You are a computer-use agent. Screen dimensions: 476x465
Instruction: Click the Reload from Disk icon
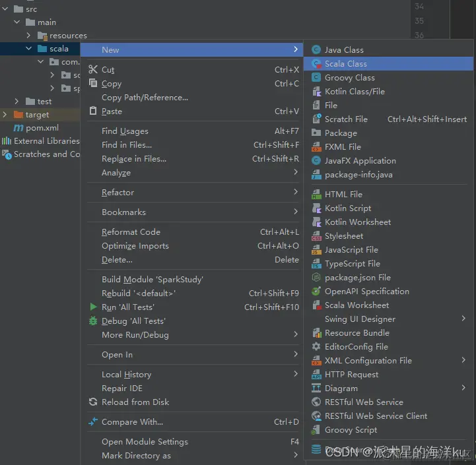(x=93, y=402)
